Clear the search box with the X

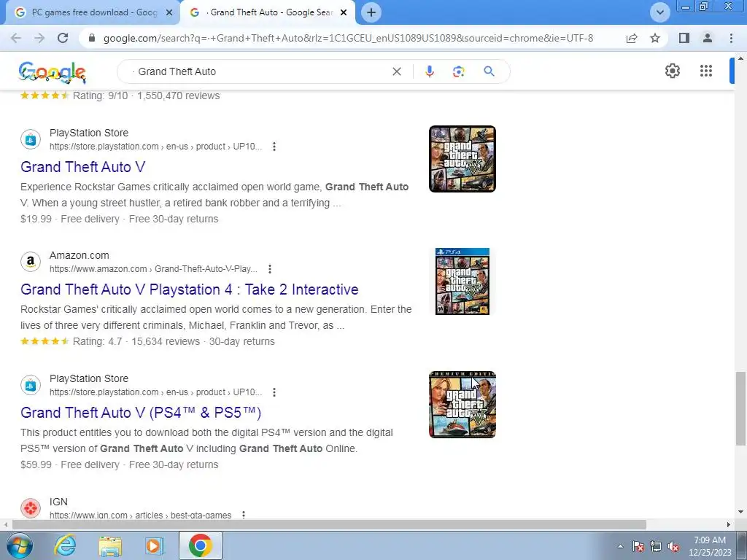click(x=396, y=71)
